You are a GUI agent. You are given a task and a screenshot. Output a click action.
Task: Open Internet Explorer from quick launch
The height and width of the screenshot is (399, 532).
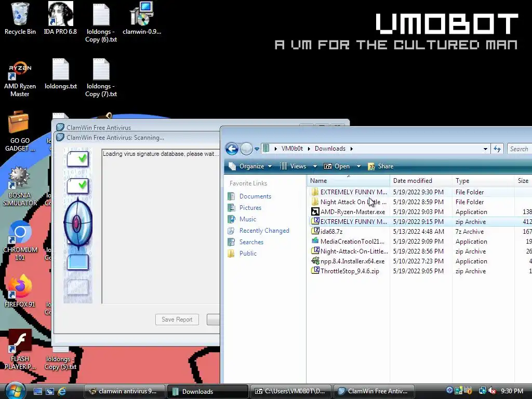coord(62,391)
